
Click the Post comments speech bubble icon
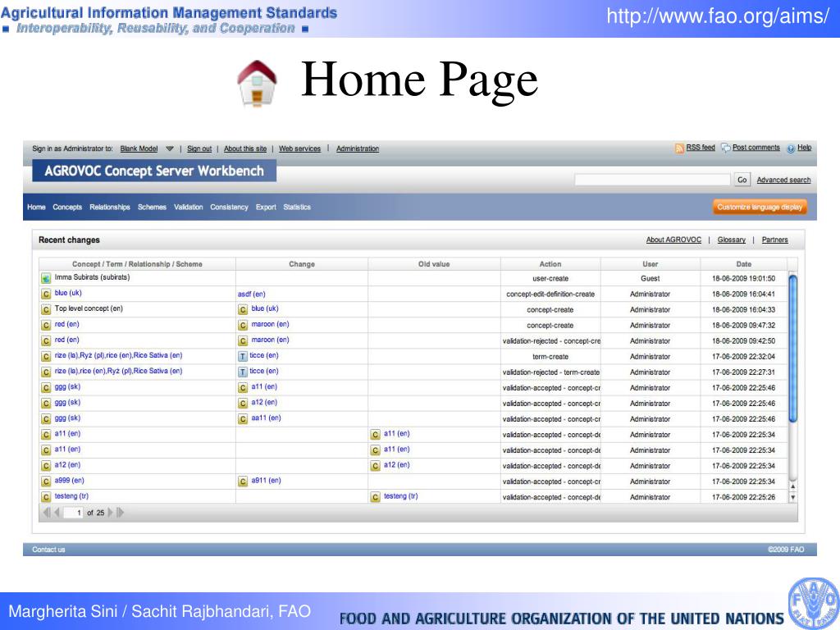click(x=726, y=148)
